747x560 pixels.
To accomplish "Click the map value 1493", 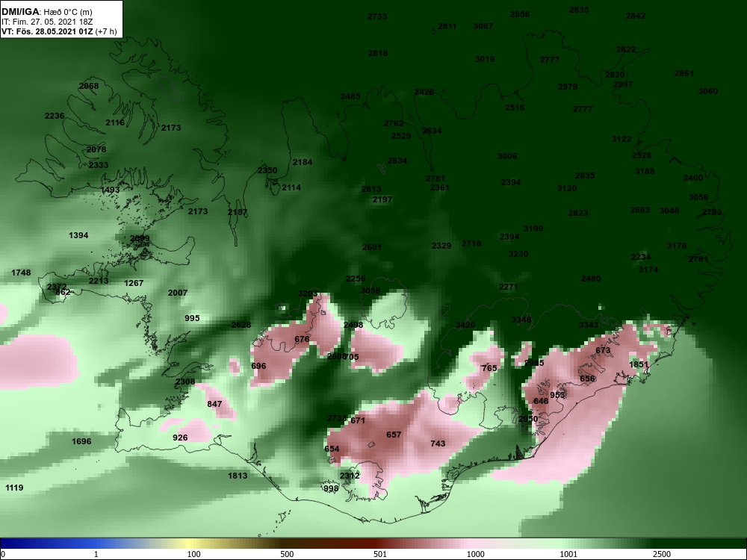I will (x=110, y=190).
